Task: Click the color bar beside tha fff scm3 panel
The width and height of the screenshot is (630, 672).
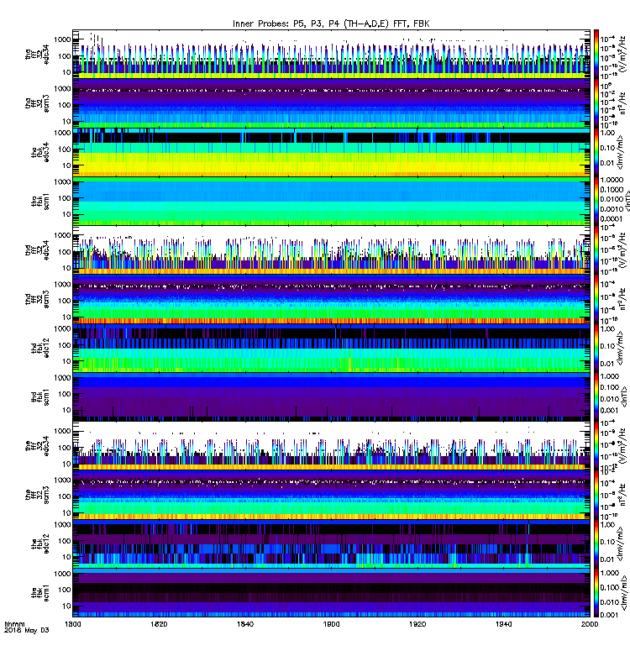Action: [x=596, y=103]
